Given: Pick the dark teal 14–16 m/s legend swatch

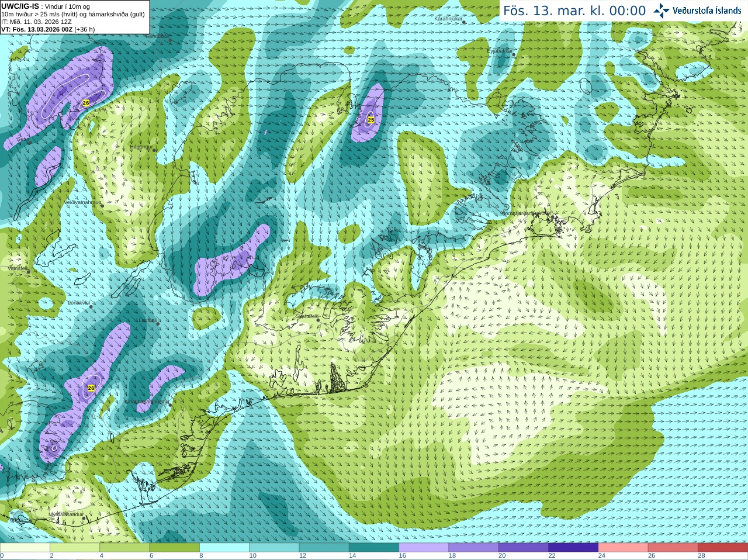Looking at the screenshot, I should 374,548.
